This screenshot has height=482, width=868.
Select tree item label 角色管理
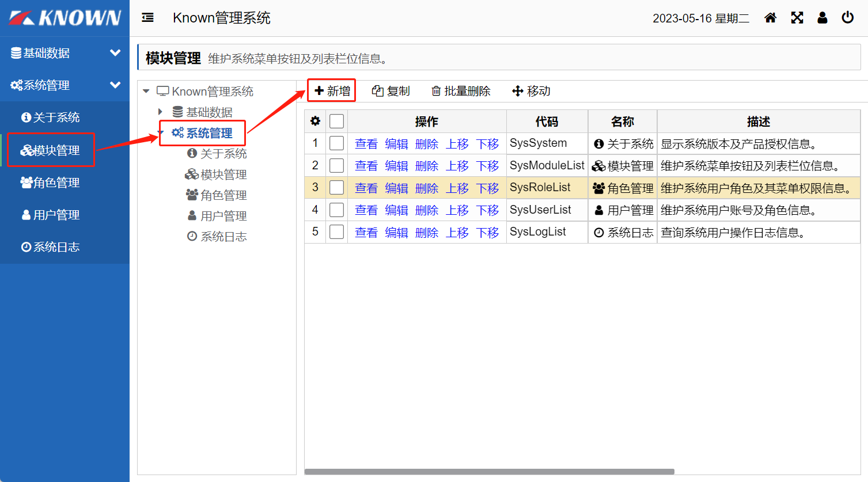pyautogui.click(x=223, y=195)
